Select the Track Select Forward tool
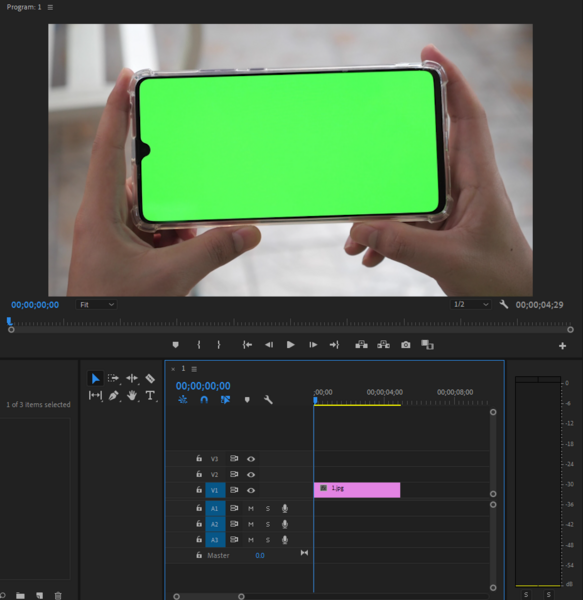Image resolution: width=583 pixels, height=600 pixels. (113, 378)
